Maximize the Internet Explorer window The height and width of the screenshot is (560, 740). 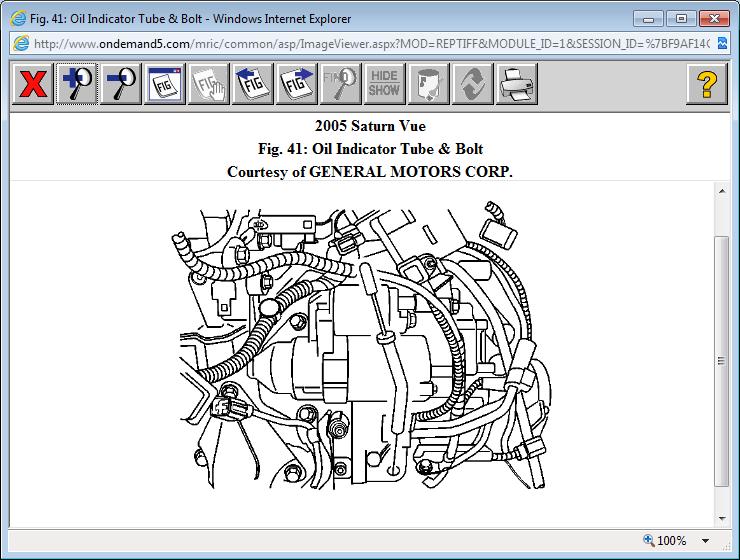(681, 19)
